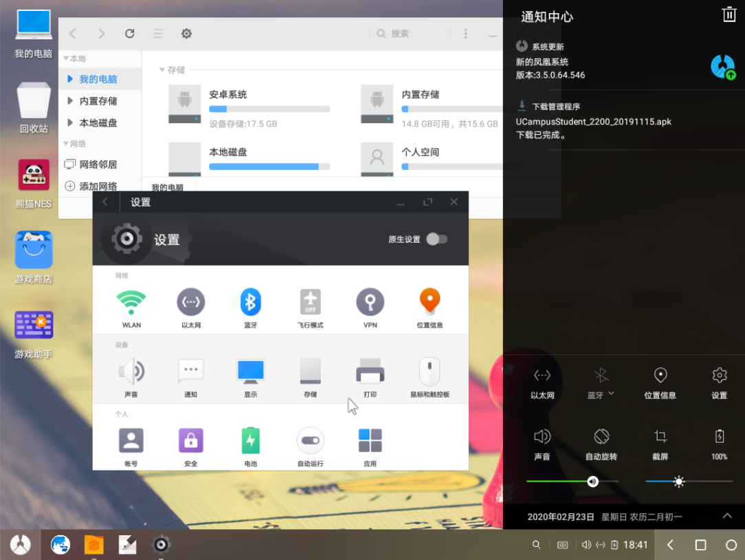Click the file manager 搜索 search field
The width and height of the screenshot is (745, 560).
coord(411,33)
